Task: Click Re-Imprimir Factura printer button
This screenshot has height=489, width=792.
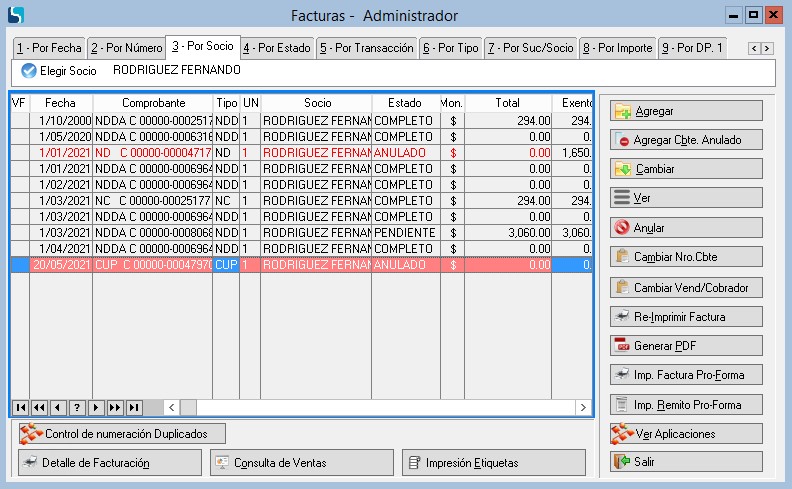Action: coord(685,317)
